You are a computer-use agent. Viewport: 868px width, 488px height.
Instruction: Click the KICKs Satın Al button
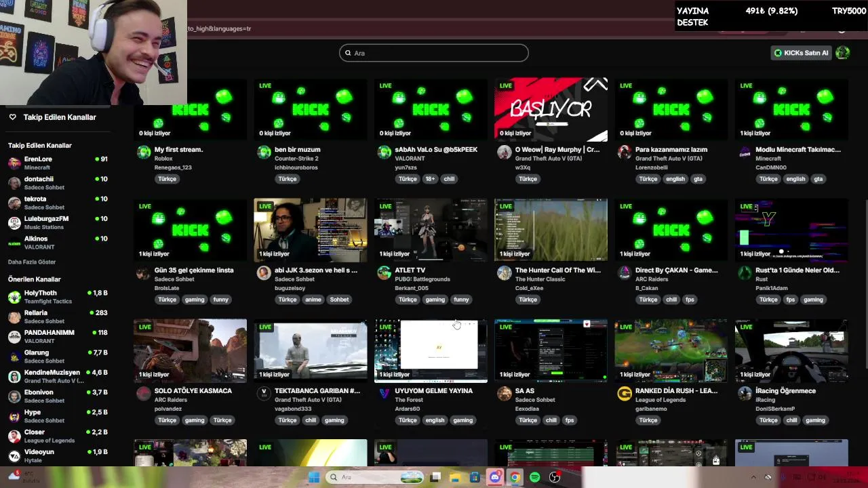(801, 53)
